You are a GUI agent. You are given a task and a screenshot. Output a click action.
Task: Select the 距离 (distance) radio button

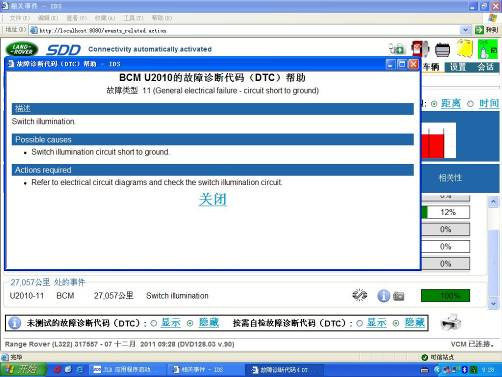tap(434, 104)
